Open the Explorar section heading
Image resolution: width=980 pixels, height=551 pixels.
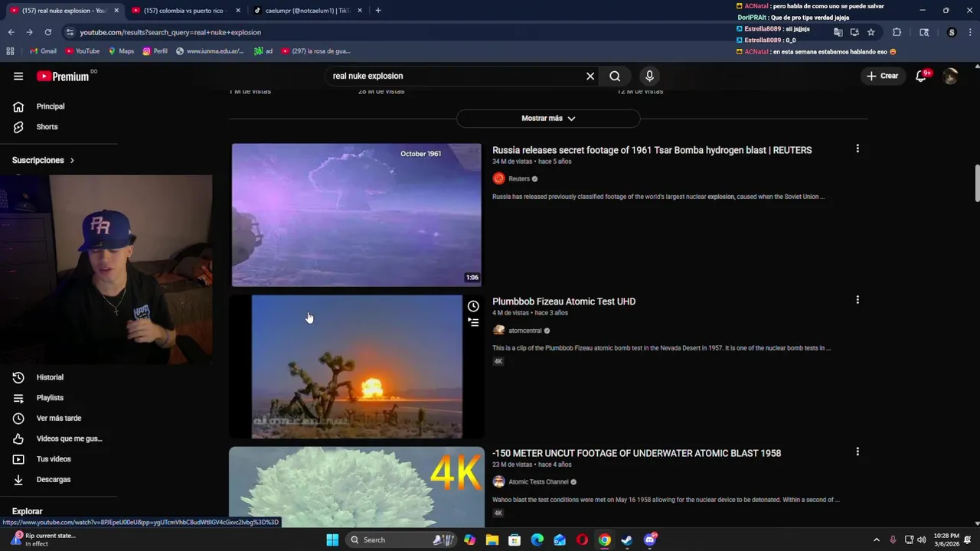click(x=27, y=511)
